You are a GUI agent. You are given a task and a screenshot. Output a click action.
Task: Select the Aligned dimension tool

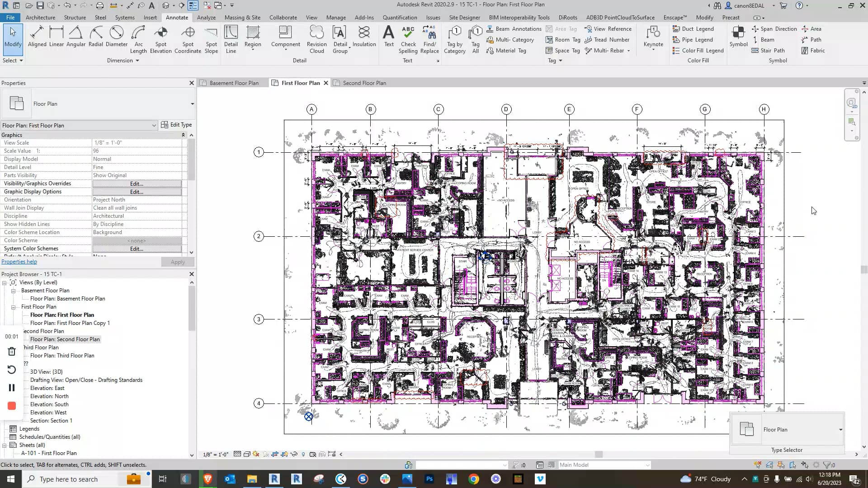[x=37, y=38]
